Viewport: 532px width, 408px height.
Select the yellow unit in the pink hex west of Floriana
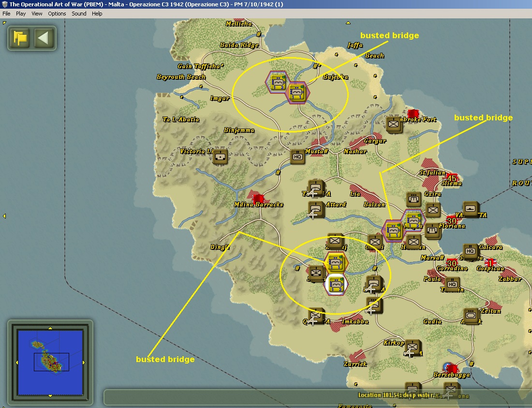coord(393,230)
